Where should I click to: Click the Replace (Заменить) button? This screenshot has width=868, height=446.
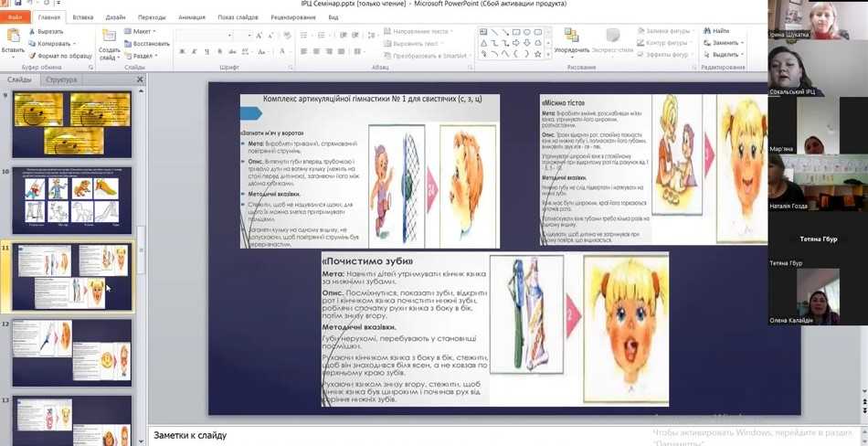coord(725,43)
